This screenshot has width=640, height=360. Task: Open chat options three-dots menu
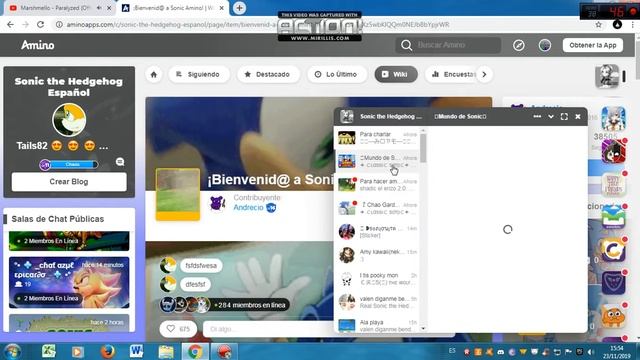click(537, 116)
